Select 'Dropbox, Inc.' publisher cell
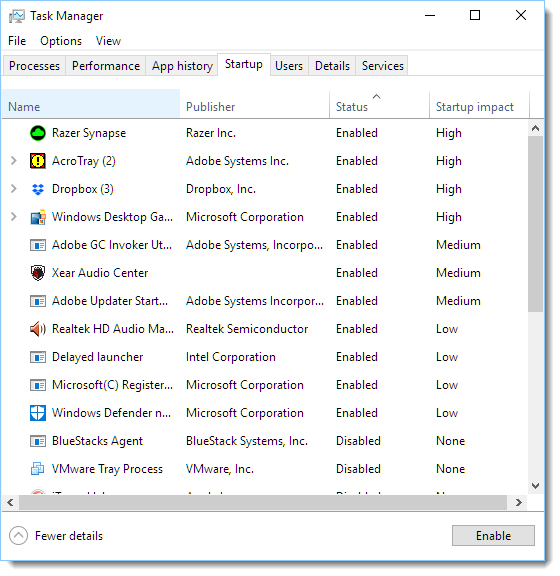The height and width of the screenshot is (576, 560). point(221,189)
